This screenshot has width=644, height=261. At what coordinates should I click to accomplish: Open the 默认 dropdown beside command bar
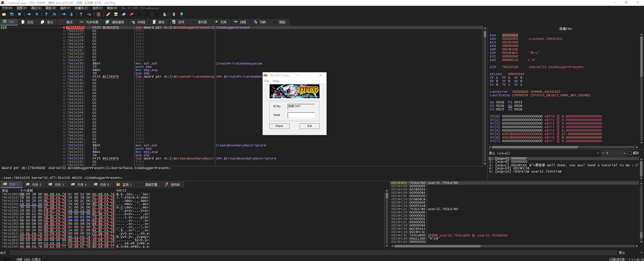pos(641,253)
